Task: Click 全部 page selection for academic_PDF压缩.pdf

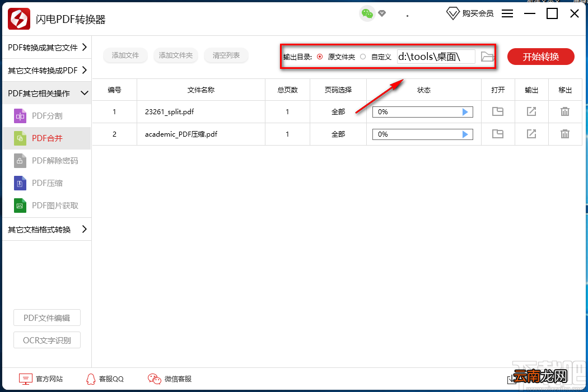Action: [338, 134]
